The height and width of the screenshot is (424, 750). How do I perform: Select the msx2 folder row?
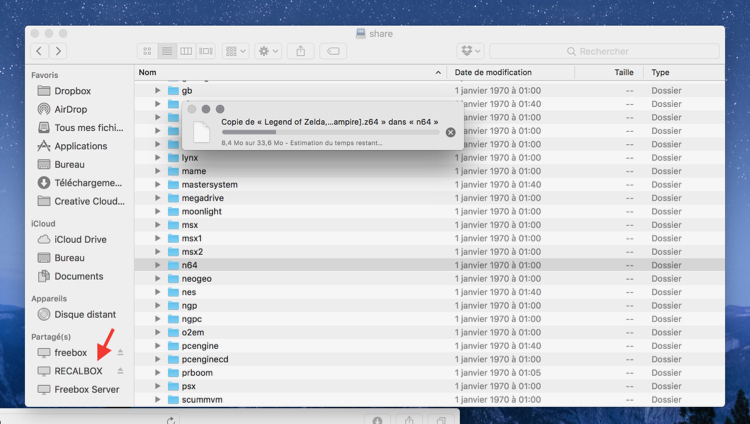[x=429, y=252]
